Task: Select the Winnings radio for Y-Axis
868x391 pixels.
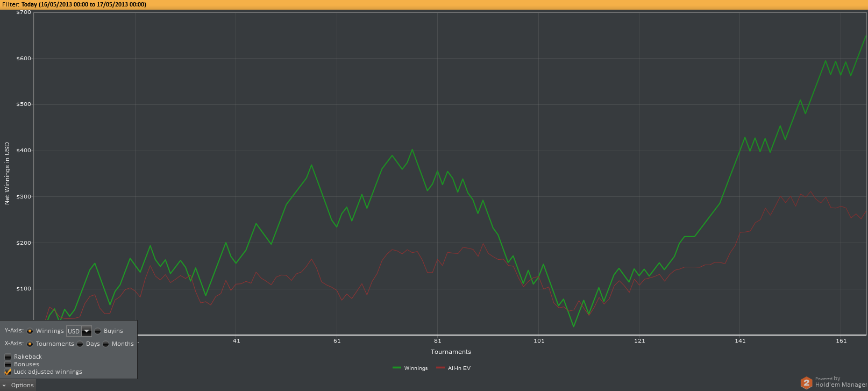Action: [x=30, y=331]
